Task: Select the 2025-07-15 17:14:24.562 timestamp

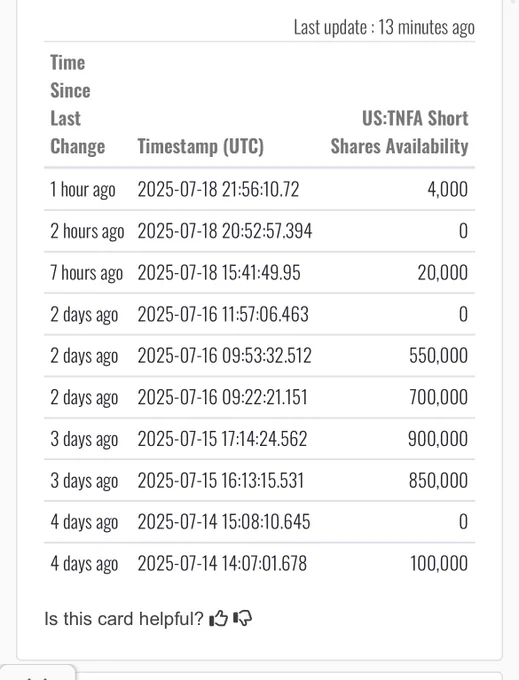Action: (222, 439)
